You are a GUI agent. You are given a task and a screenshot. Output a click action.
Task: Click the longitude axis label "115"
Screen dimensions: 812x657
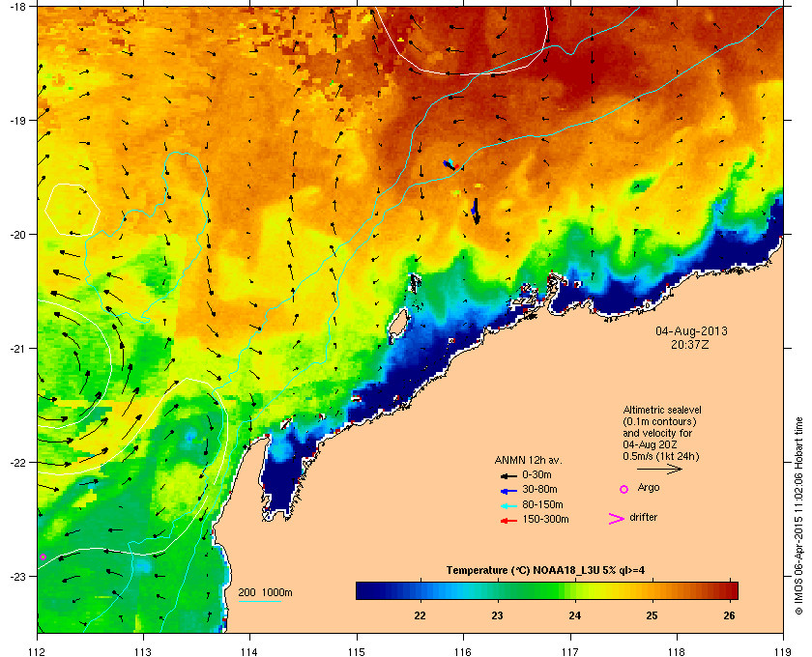[357, 651]
